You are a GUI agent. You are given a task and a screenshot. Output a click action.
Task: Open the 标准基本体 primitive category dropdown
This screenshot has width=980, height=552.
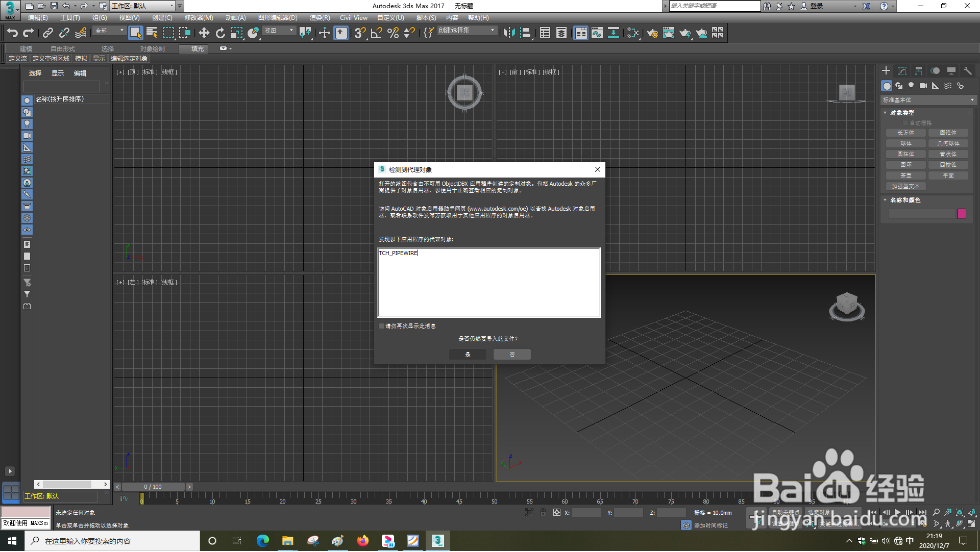(x=928, y=100)
